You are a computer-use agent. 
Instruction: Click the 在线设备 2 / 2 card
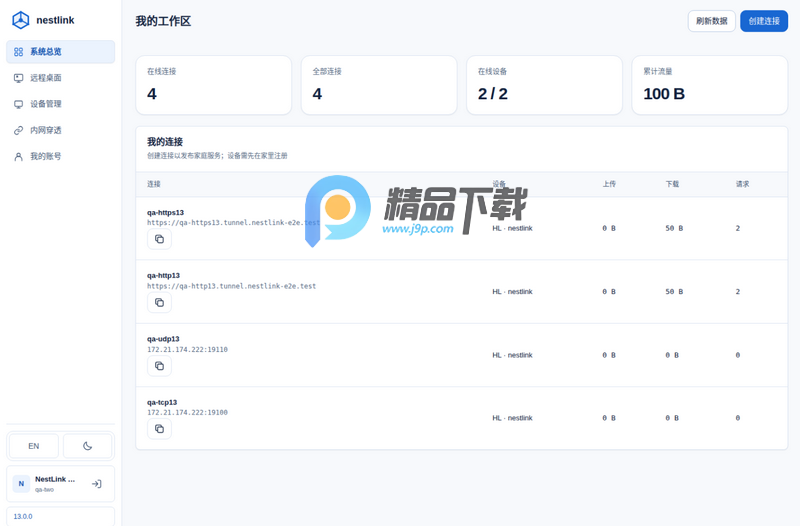(x=544, y=85)
